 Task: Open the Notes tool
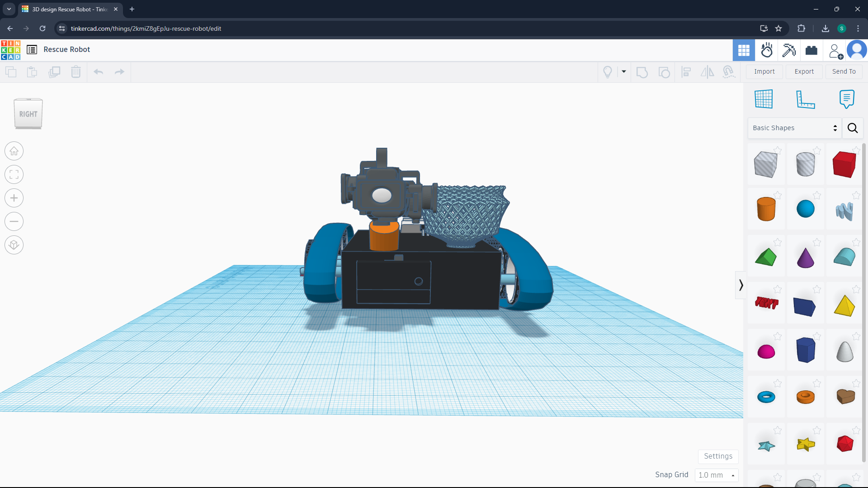846,99
